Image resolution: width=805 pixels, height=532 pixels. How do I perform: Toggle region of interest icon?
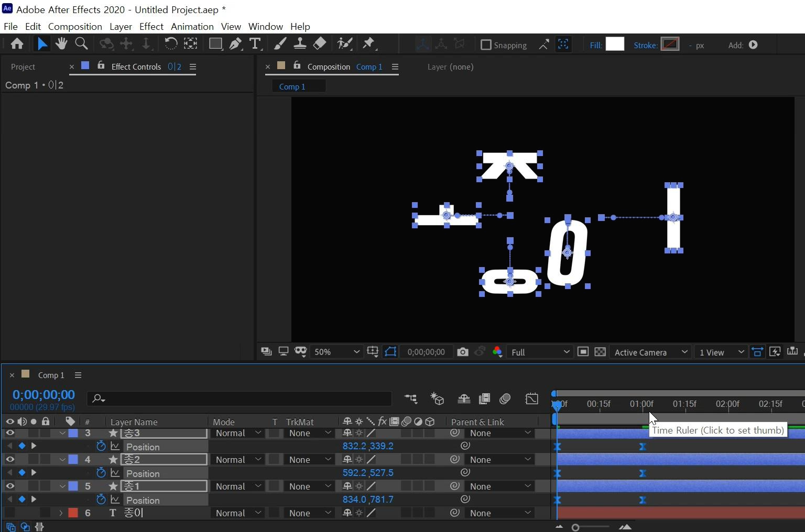(x=583, y=352)
